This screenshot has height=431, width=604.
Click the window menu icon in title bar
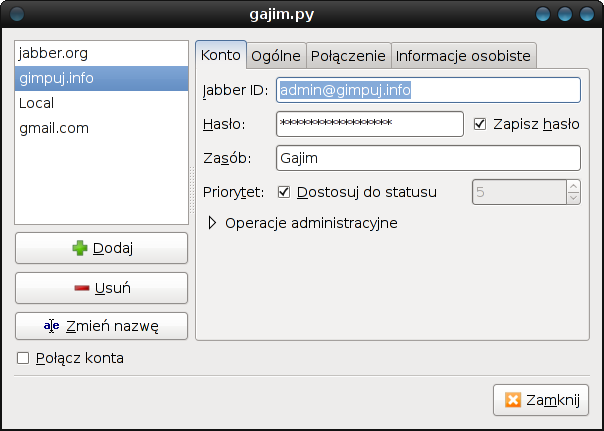pyautogui.click(x=16, y=14)
